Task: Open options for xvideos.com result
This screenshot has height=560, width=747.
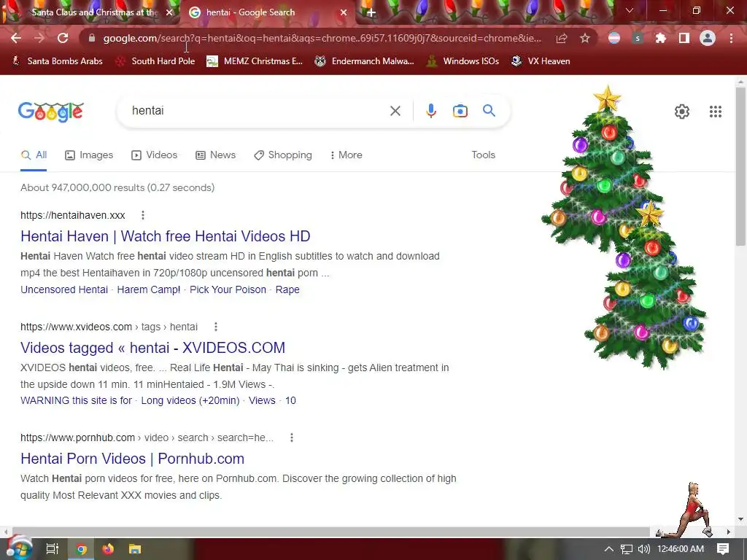Action: 216,327
